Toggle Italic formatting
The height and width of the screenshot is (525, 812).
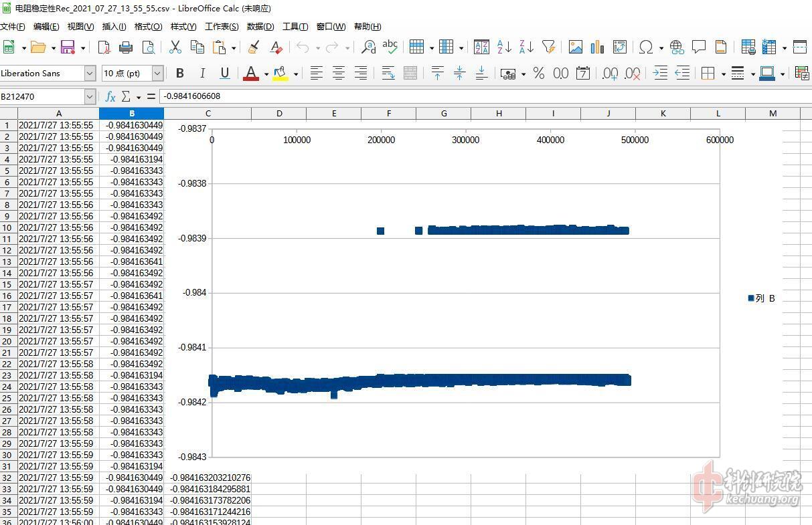[202, 74]
